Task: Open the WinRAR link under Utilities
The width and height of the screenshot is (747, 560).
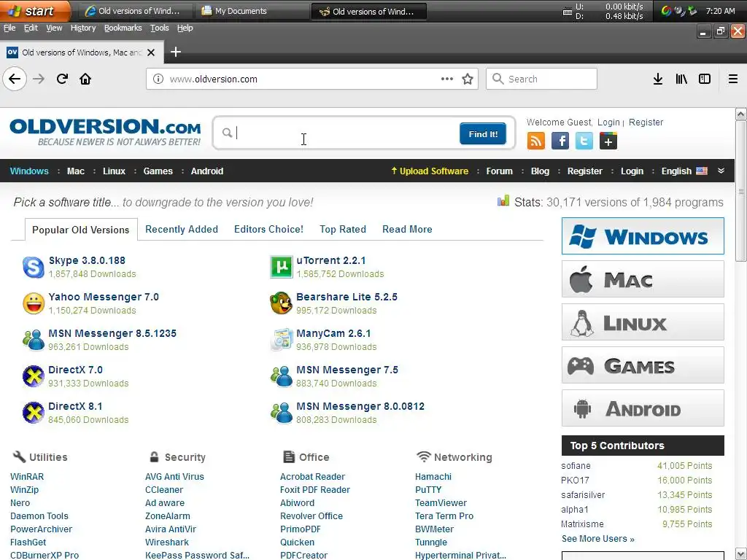Action: 27,477
